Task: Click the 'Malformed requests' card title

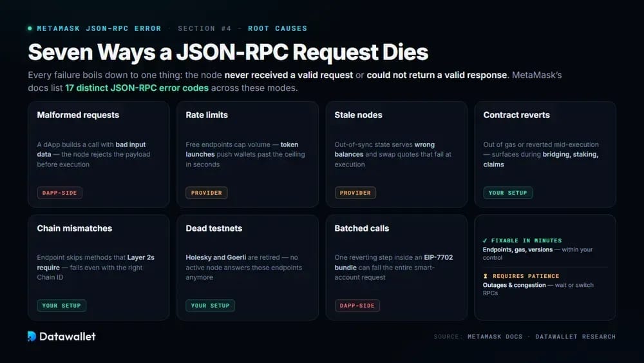Action: (x=78, y=115)
